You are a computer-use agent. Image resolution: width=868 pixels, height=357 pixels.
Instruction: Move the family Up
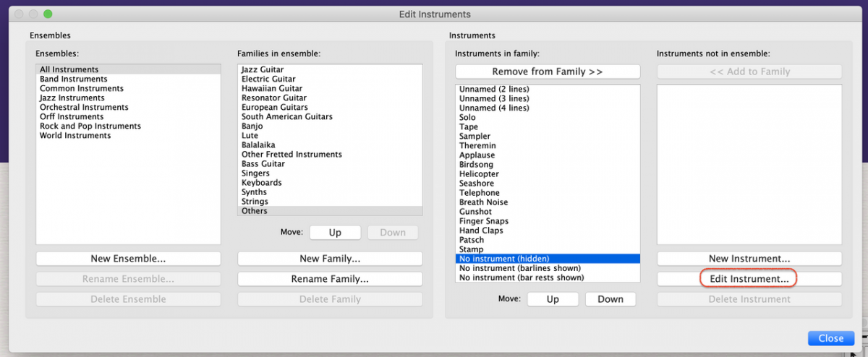tap(335, 233)
